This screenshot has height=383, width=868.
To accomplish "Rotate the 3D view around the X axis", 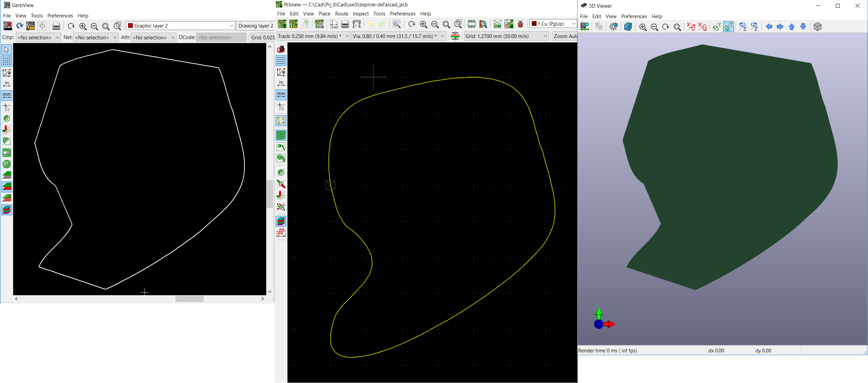I will 692,26.
